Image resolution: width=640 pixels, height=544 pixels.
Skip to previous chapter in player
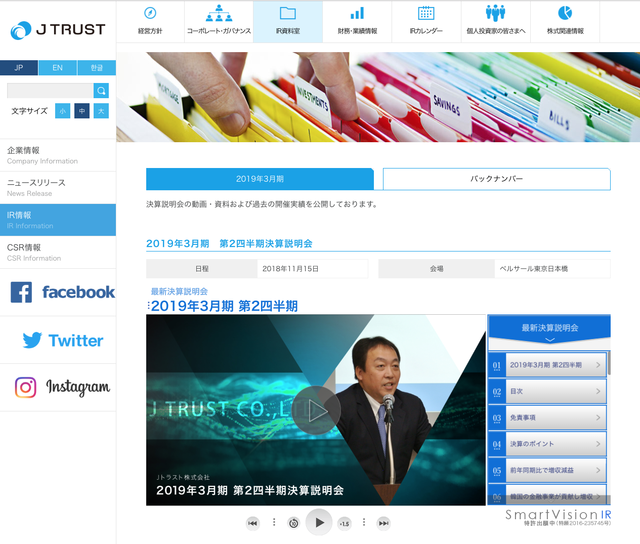253,523
